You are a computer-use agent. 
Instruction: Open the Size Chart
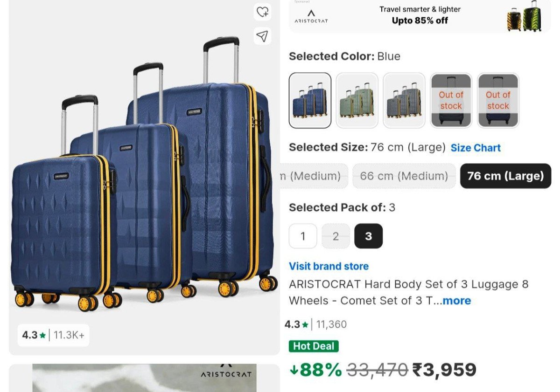(476, 148)
